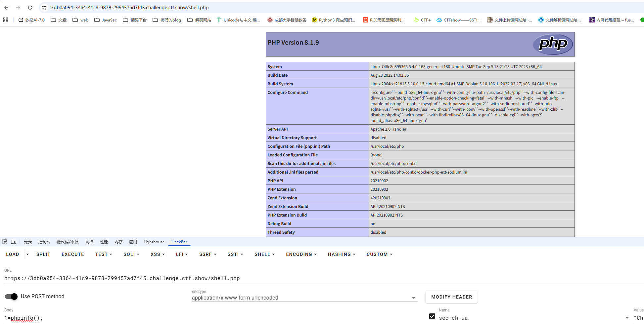This screenshot has width=644, height=324.
Task: Activate the DevTools inspect element picker
Action: tap(4, 242)
